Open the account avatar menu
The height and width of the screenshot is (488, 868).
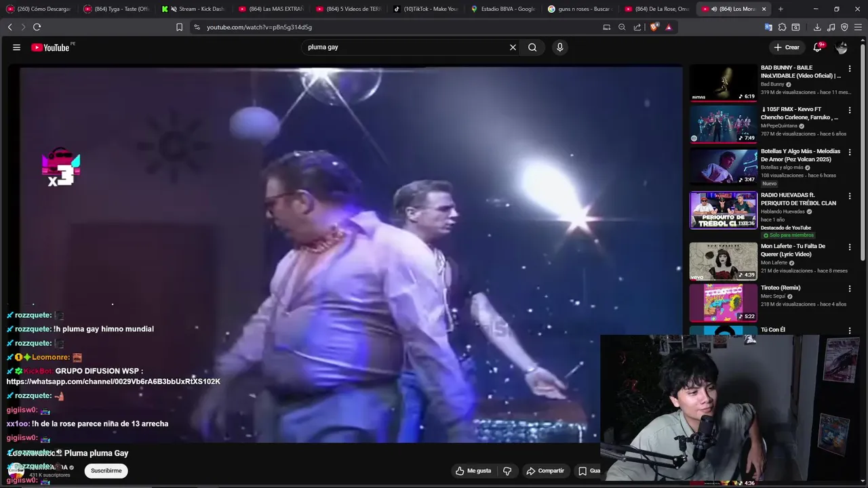pyautogui.click(x=842, y=47)
